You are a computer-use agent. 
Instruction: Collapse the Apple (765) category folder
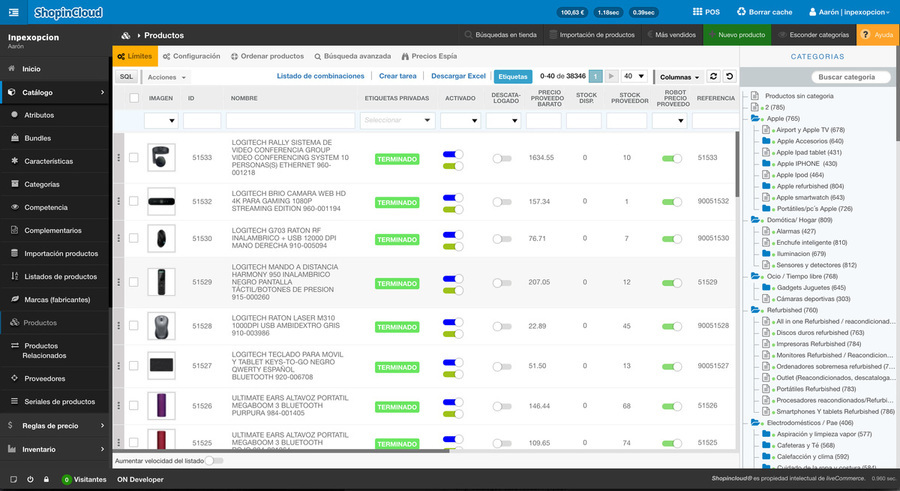(755, 118)
